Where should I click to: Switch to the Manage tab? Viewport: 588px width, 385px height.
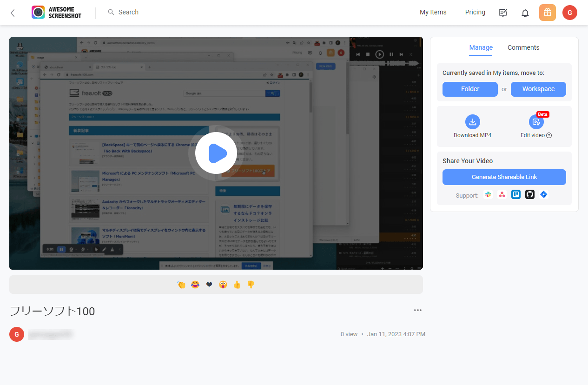coord(481,47)
